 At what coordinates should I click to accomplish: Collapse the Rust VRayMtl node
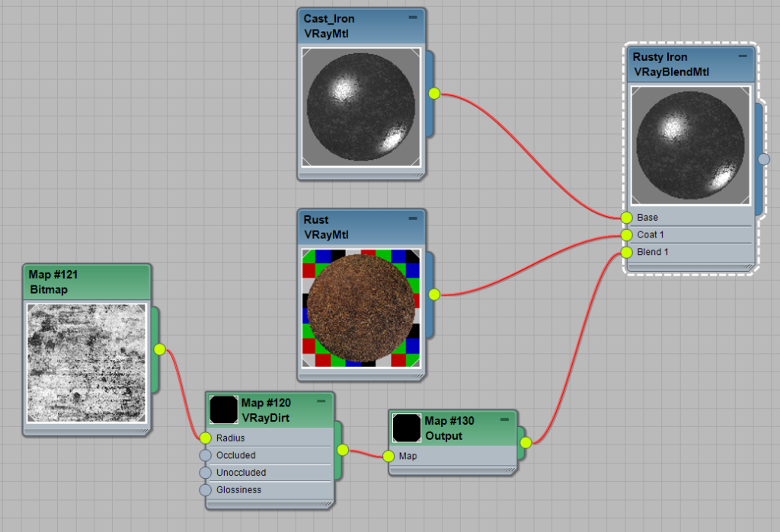click(x=413, y=218)
